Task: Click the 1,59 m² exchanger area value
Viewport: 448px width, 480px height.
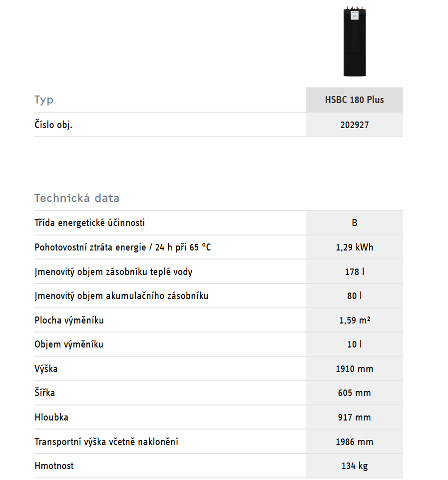Action: tap(354, 320)
